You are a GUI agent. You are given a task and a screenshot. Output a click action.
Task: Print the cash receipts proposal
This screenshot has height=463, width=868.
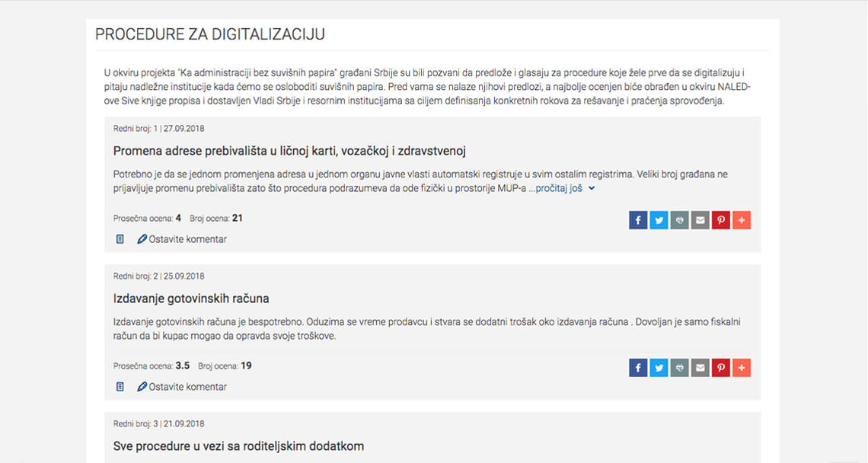point(679,368)
